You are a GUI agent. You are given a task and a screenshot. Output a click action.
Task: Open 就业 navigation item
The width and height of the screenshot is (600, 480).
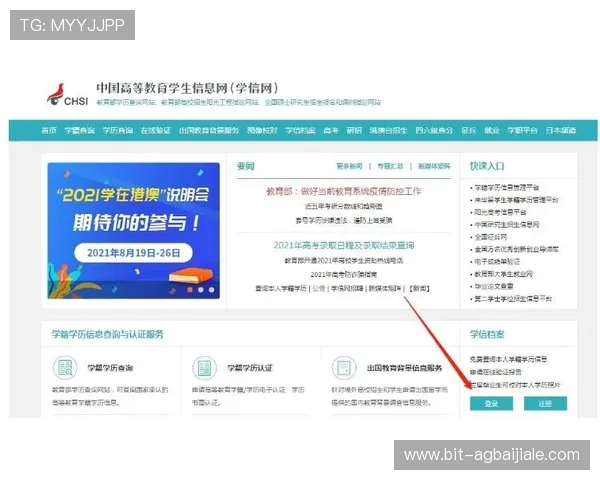[x=492, y=131]
